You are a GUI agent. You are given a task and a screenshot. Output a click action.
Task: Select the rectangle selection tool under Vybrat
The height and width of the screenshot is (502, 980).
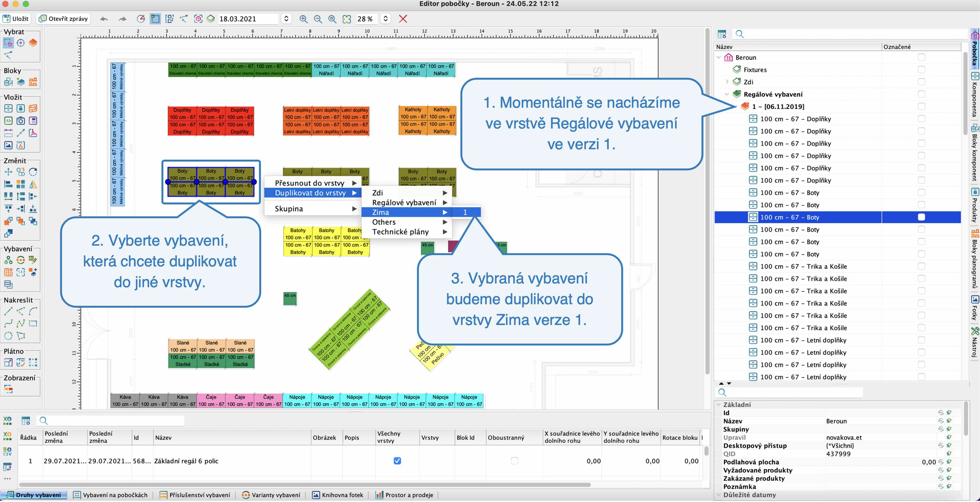(x=8, y=43)
